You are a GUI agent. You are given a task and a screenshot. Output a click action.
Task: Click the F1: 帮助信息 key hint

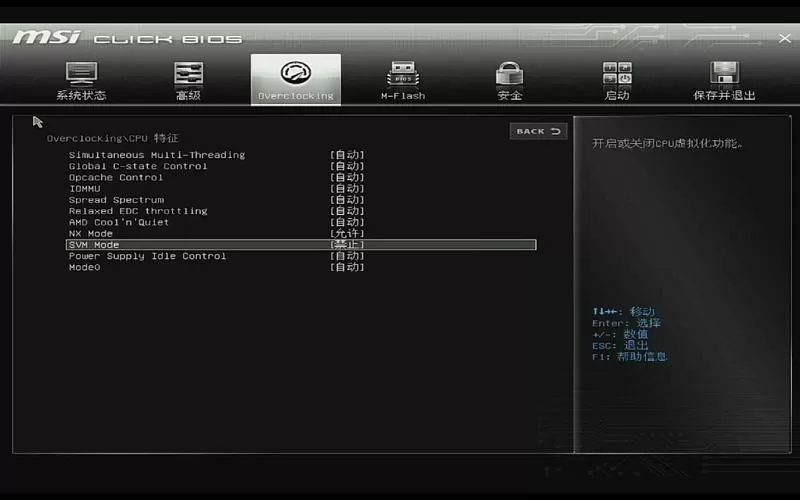(x=630, y=357)
